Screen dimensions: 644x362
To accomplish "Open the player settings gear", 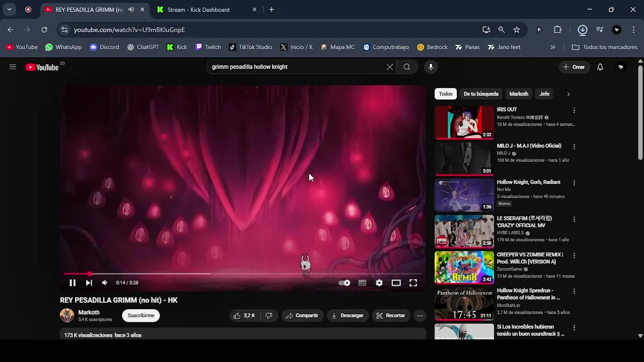I will tap(379, 283).
